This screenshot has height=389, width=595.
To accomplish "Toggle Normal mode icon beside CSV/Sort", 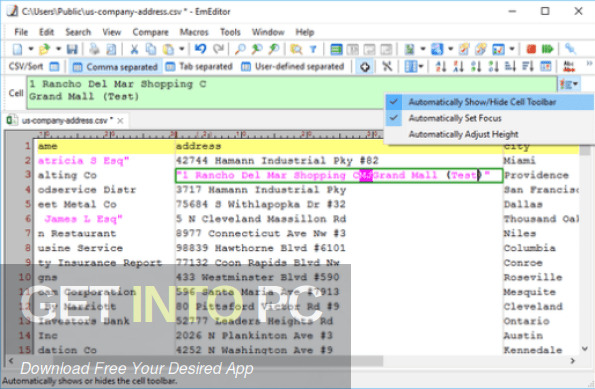I will (55, 67).
